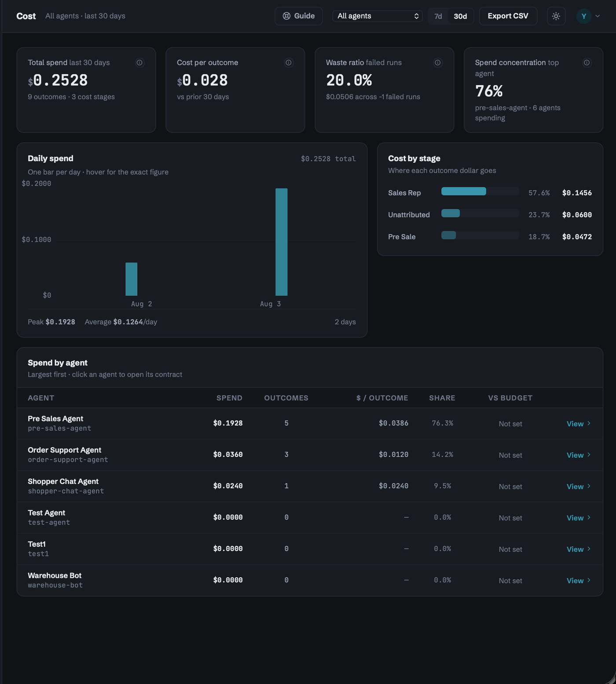Click the $0.0600 Unattributed amount
The height and width of the screenshot is (684, 616).
[x=577, y=215]
